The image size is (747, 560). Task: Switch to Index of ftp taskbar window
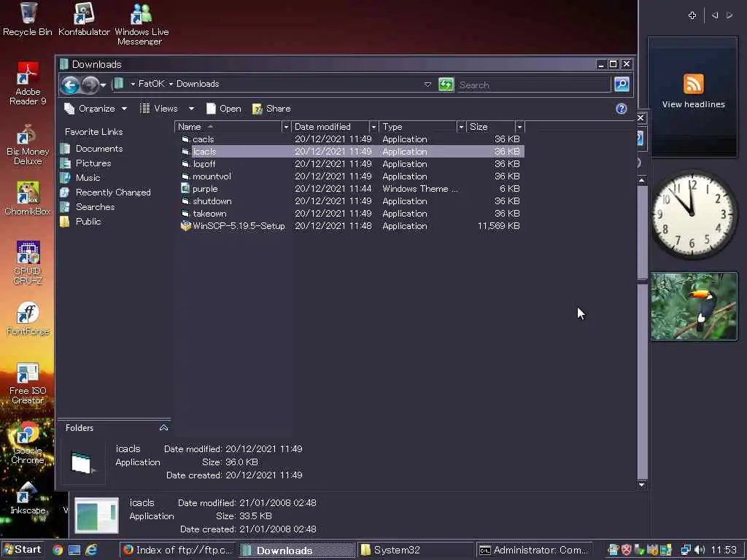pyautogui.click(x=178, y=550)
